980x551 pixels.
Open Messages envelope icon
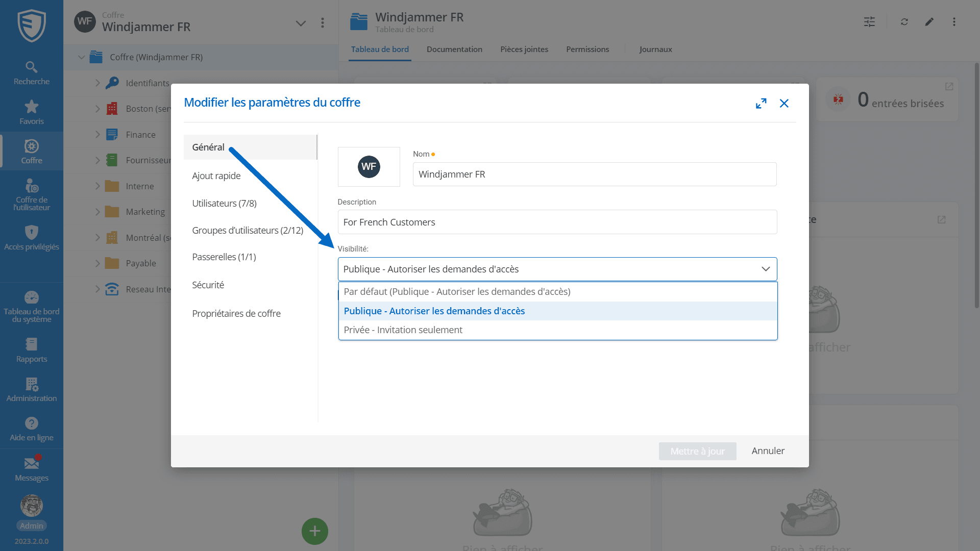(31, 463)
